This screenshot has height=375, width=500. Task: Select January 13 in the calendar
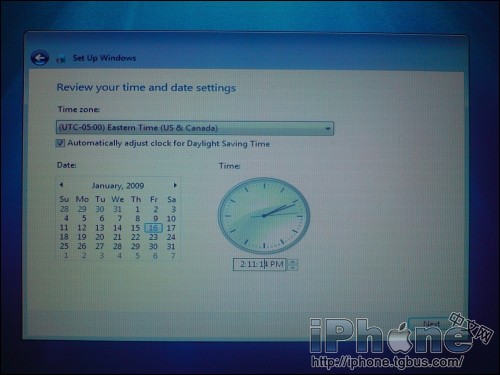click(100, 228)
